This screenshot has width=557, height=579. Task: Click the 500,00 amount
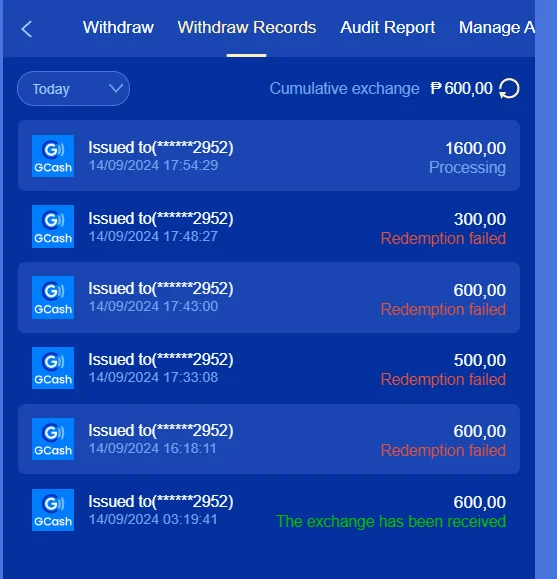coord(480,360)
